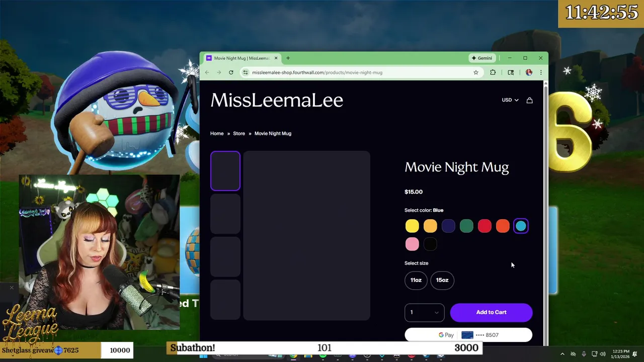View site information icon in address bar
Screen dimensions: 644x362
246,72
